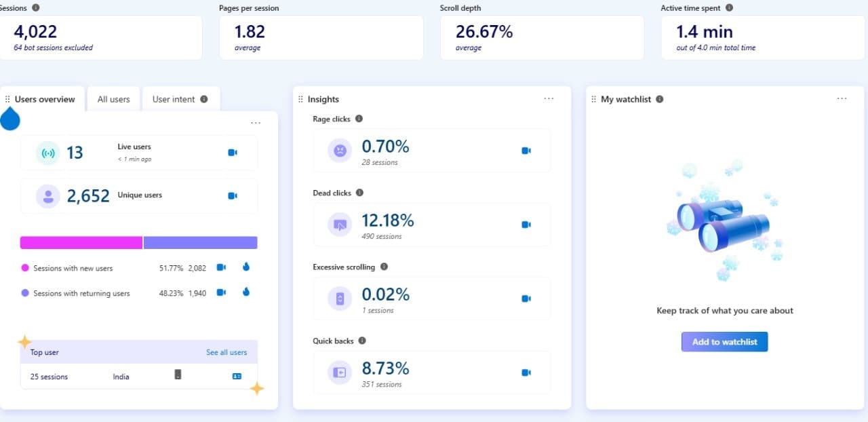Select the User intent tab

175,98
